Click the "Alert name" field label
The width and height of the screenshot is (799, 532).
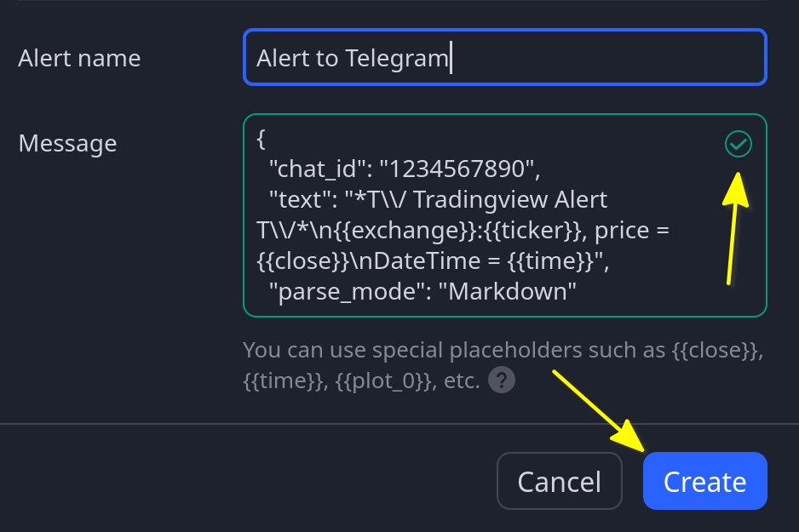click(x=79, y=58)
